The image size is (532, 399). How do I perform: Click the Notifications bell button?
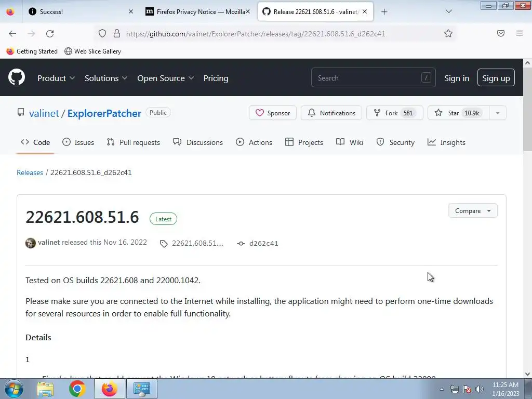331,113
